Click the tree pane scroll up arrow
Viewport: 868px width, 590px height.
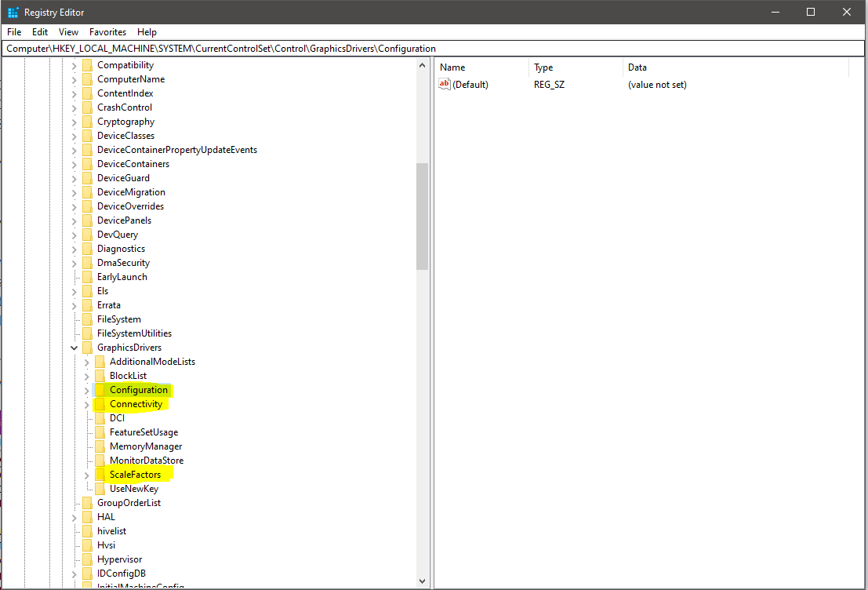pos(423,65)
